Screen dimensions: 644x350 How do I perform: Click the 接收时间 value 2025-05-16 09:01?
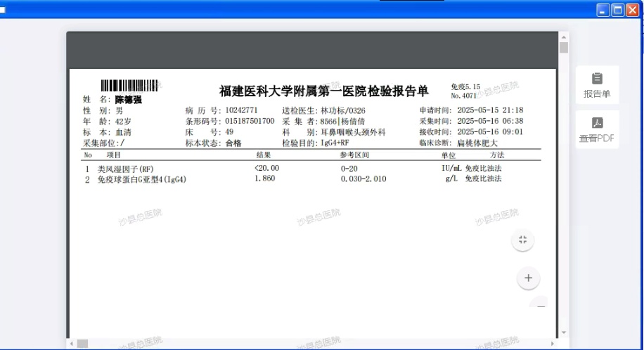(491, 132)
